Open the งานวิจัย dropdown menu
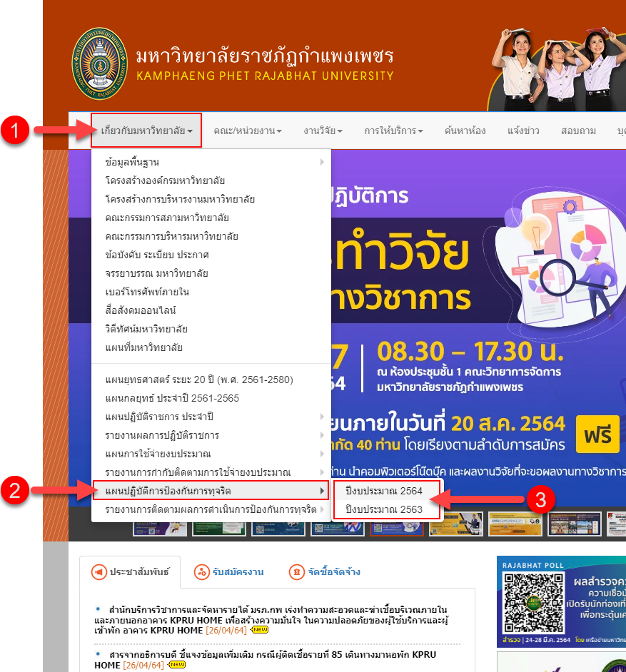This screenshot has height=672, width=626. [323, 131]
